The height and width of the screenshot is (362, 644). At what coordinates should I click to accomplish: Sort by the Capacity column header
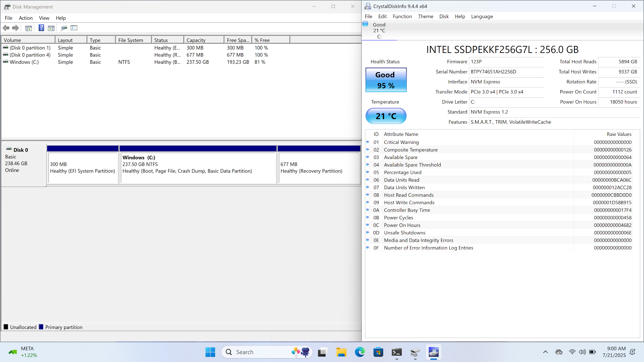[x=204, y=40]
